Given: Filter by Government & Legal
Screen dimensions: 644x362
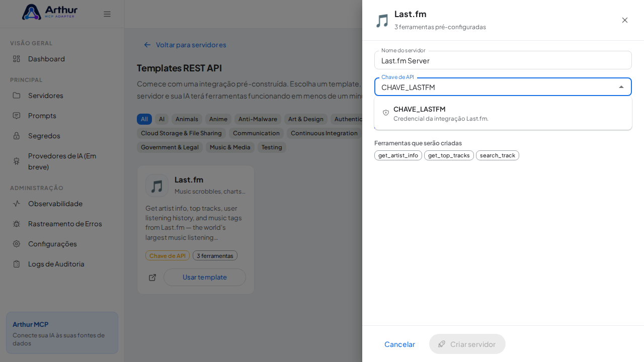Looking at the screenshot, I should [170, 147].
